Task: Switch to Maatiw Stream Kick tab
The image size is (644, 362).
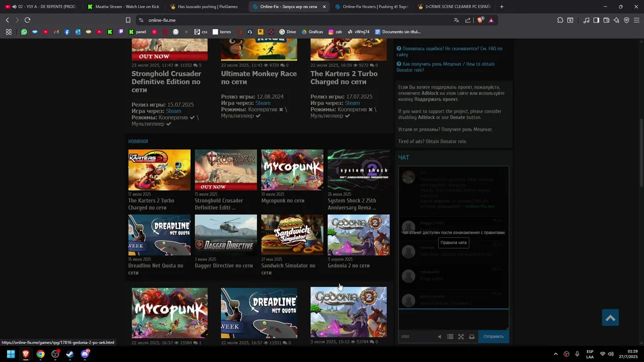Action: pyautogui.click(x=123, y=7)
